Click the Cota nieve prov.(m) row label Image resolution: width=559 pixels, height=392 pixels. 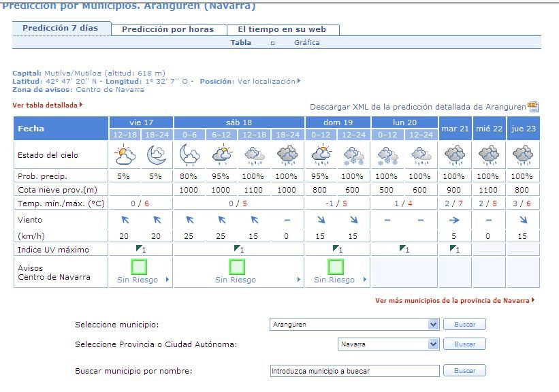[57, 190]
